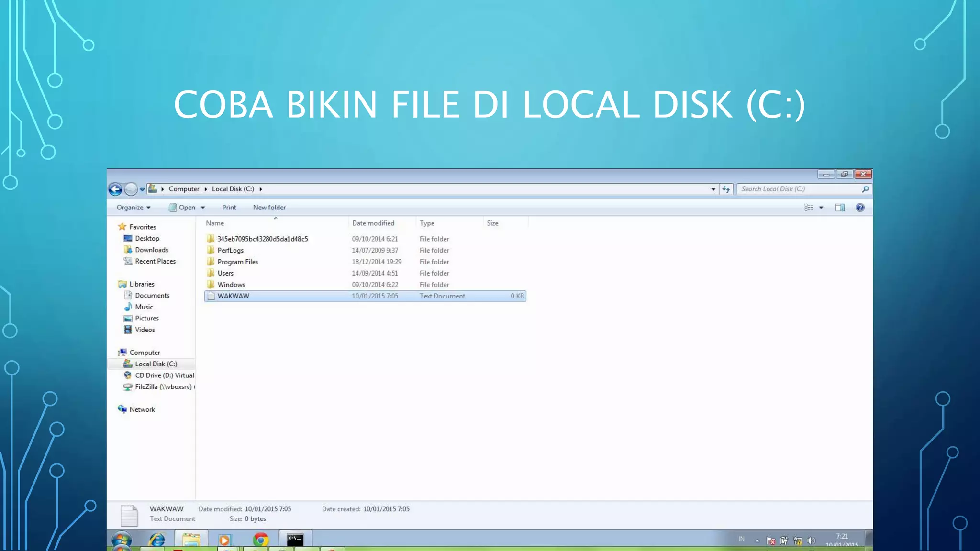The height and width of the screenshot is (551, 980).
Task: Click Computer in the navigation pane
Action: [x=145, y=353]
